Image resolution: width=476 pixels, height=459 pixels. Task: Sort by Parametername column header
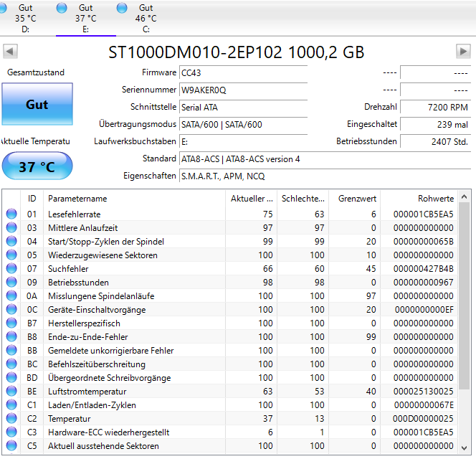coord(134,199)
